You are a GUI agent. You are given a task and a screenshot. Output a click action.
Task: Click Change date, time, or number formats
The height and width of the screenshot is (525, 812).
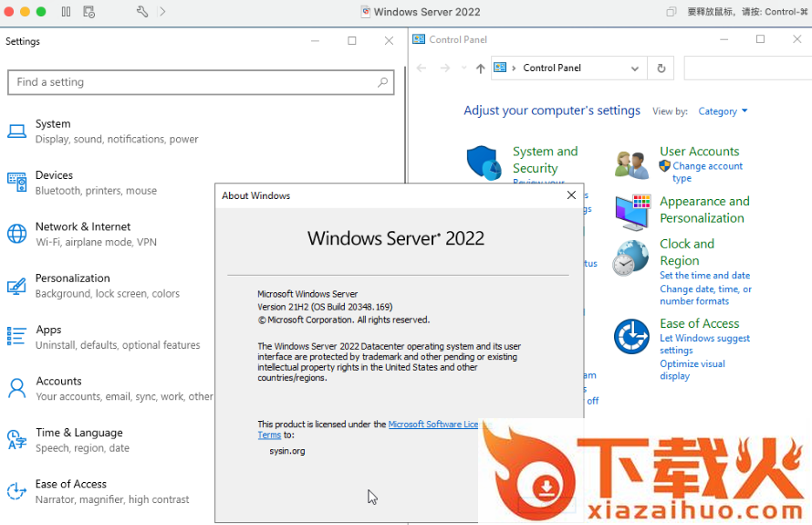(705, 295)
